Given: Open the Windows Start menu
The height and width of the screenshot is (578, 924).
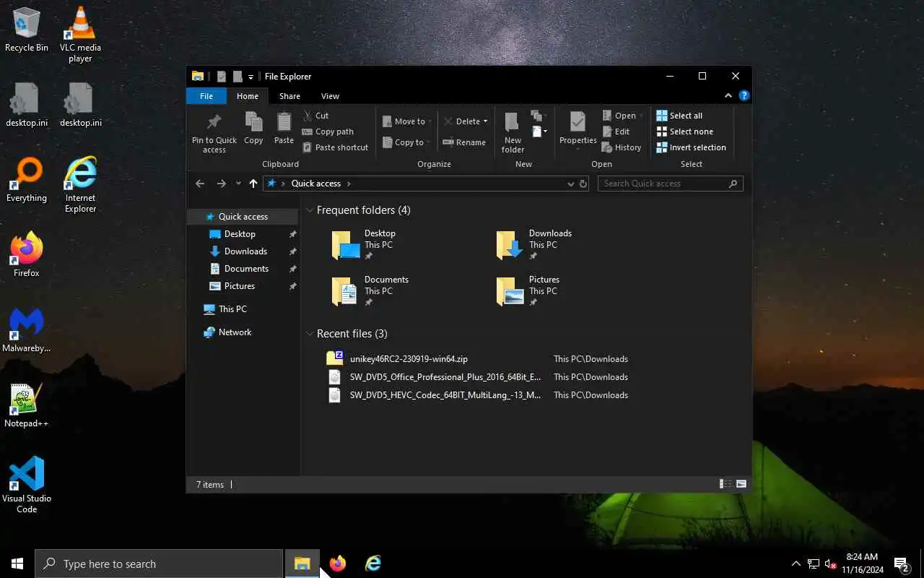Looking at the screenshot, I should tap(17, 564).
